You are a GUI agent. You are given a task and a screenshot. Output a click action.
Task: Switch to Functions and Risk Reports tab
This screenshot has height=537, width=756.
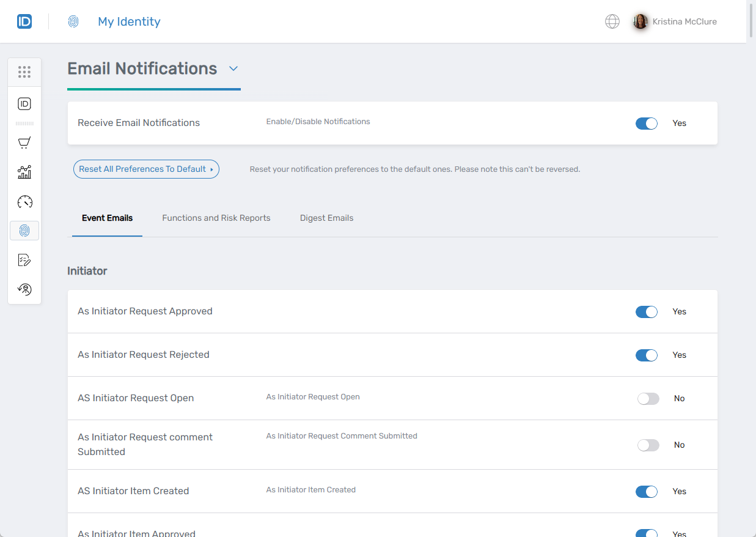[216, 218]
